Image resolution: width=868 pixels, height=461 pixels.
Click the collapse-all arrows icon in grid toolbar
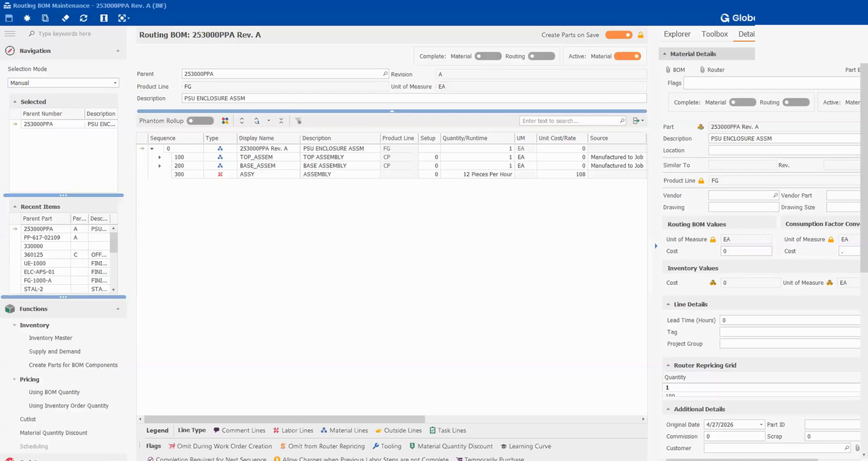281,121
